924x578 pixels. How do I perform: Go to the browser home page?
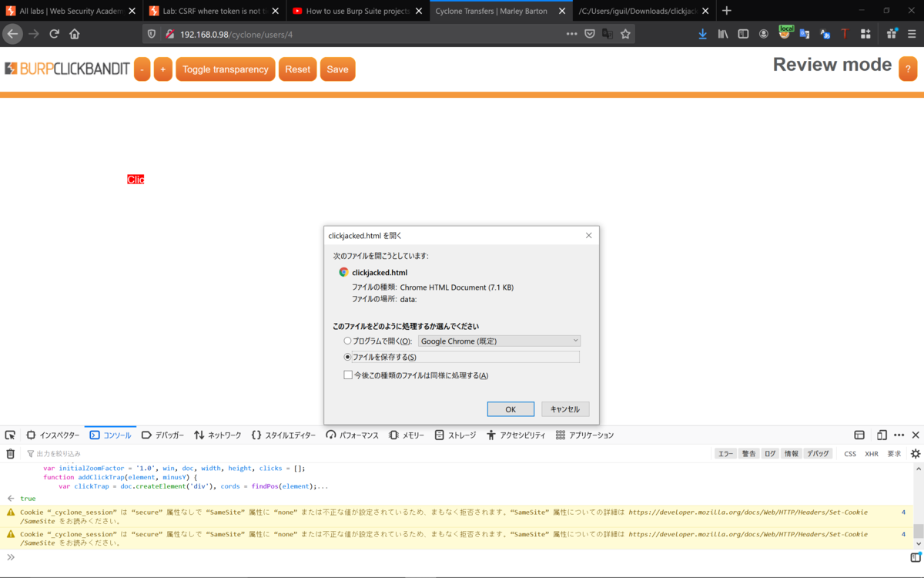[75, 34]
